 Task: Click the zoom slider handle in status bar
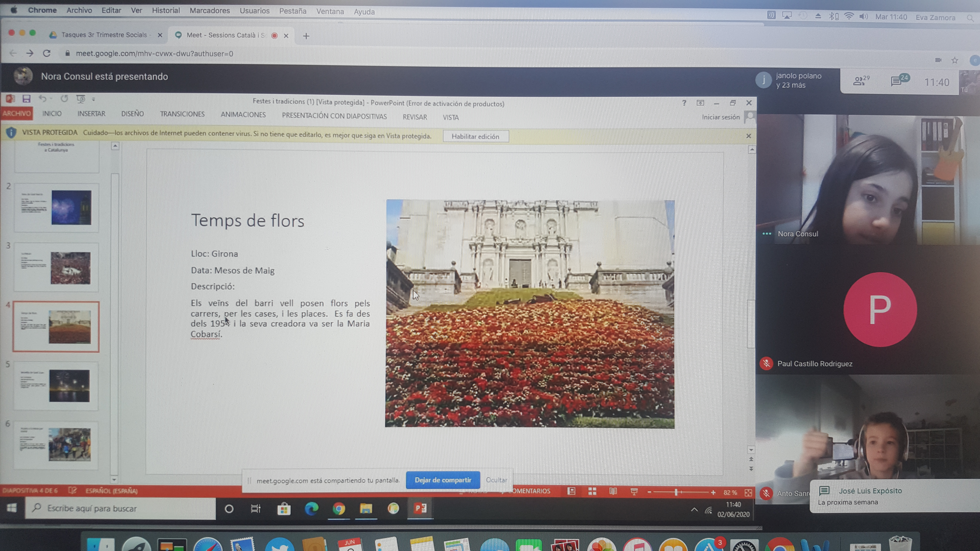click(x=676, y=492)
